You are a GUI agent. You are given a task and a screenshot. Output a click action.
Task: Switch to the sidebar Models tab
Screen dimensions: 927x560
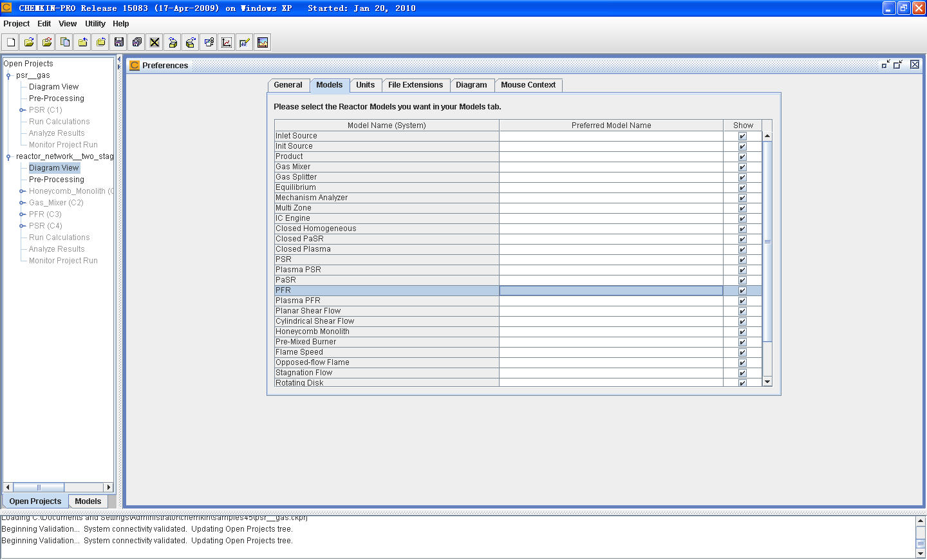coord(88,501)
